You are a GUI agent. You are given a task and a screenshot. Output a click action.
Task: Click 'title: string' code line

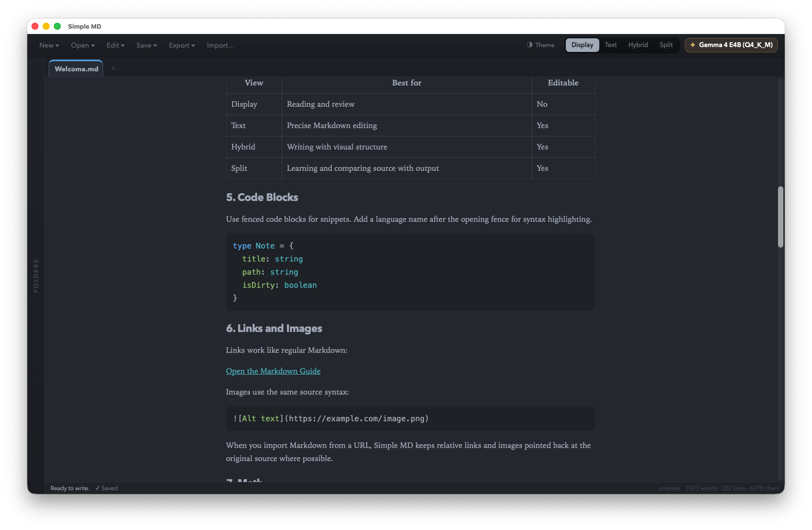[x=272, y=259]
